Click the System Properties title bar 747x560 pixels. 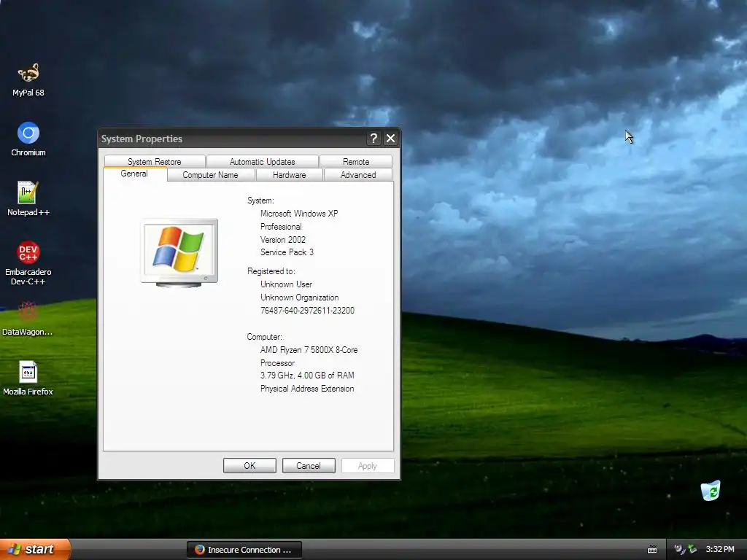(233, 139)
